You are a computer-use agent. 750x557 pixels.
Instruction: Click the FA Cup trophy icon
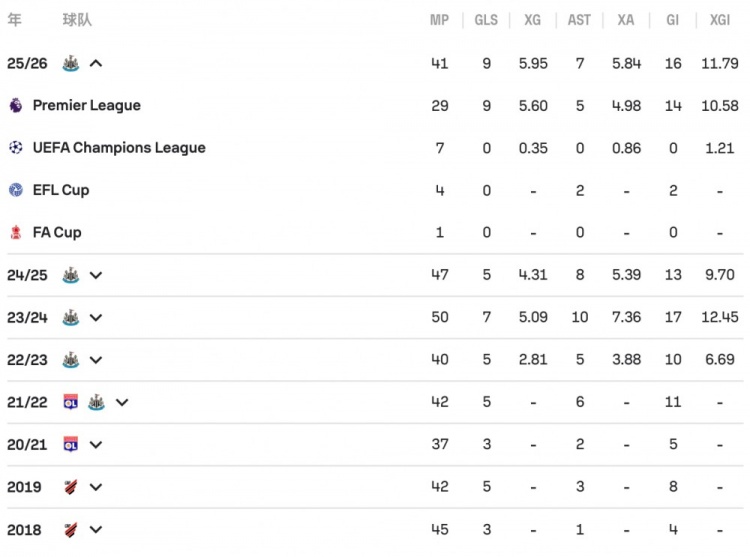(16, 232)
